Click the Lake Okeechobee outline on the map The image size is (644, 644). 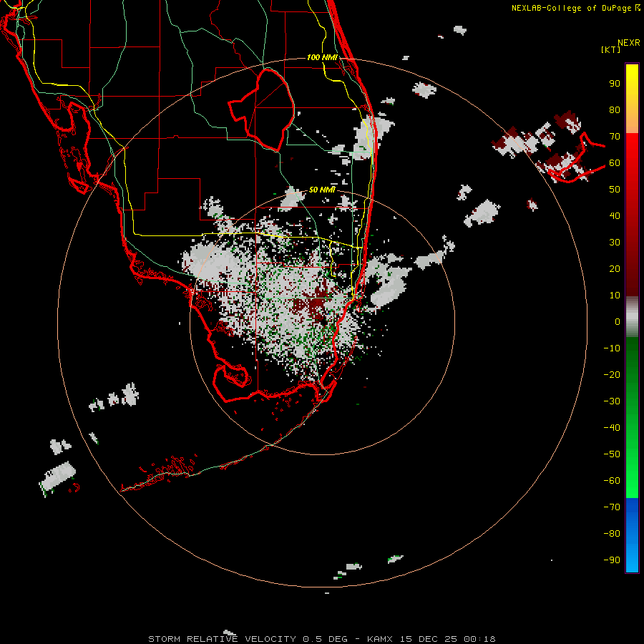pyautogui.click(x=262, y=109)
